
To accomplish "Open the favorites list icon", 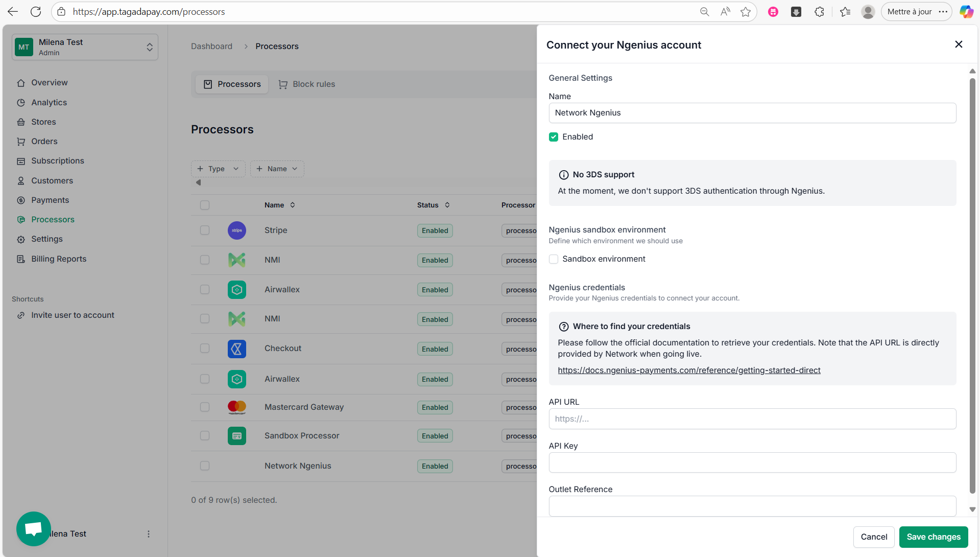I will coord(845,12).
